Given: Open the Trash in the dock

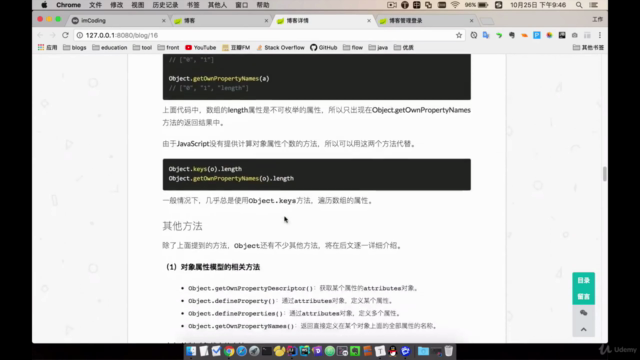Looking at the screenshot, I should [x=449, y=351].
